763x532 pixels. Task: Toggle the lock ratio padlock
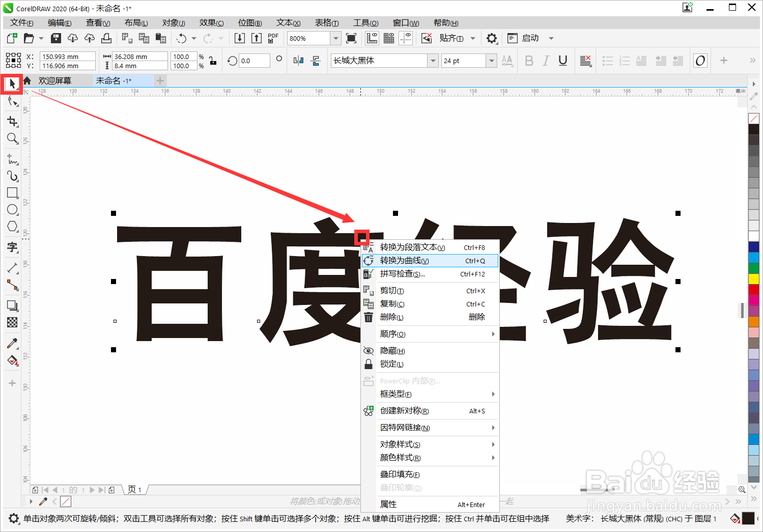pos(213,61)
